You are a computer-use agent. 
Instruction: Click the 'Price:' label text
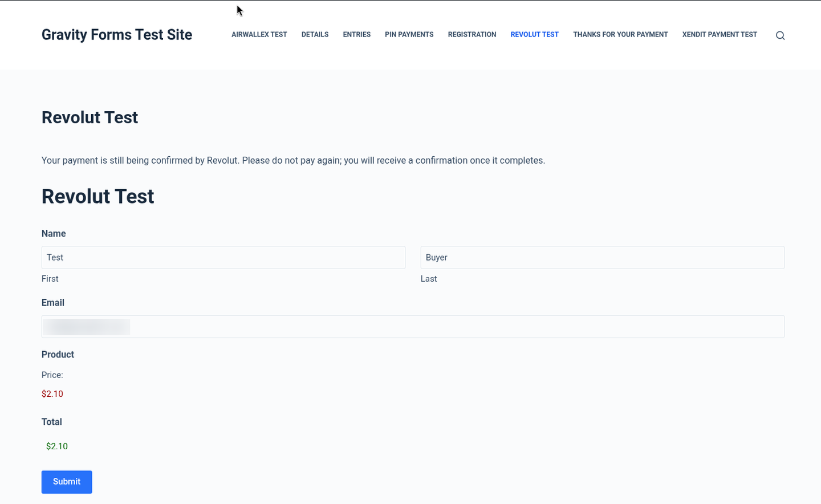pos(52,375)
